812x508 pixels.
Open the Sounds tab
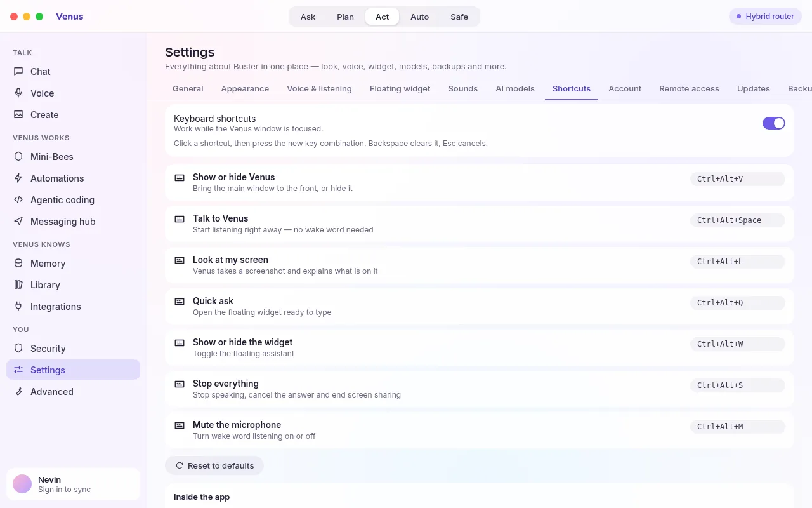[x=462, y=89]
